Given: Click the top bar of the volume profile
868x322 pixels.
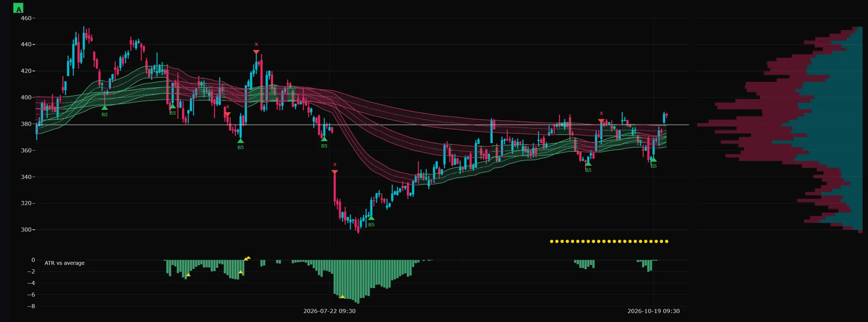Looking at the screenshot, I should (x=858, y=28).
